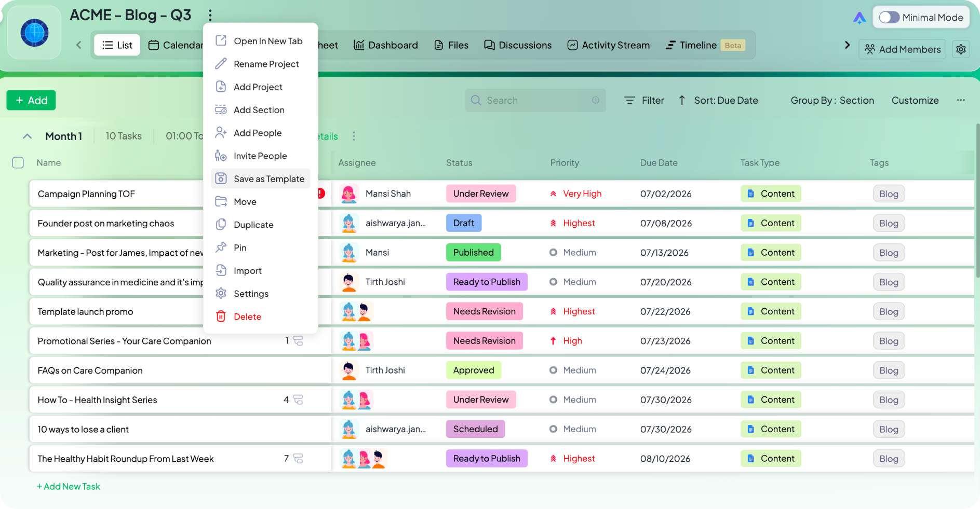The width and height of the screenshot is (980, 509).
Task: Open the Discussions tab
Action: point(518,45)
